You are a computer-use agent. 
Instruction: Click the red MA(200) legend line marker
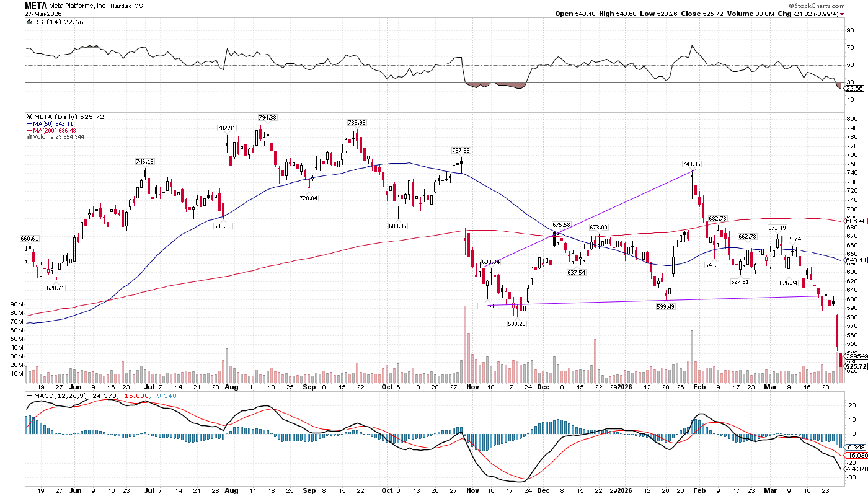pos(29,130)
